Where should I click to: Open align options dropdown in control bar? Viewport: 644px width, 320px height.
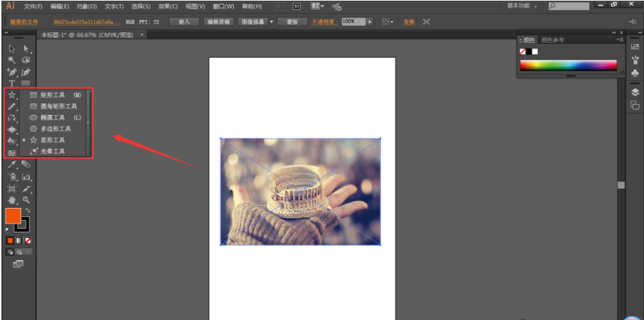[x=388, y=22]
